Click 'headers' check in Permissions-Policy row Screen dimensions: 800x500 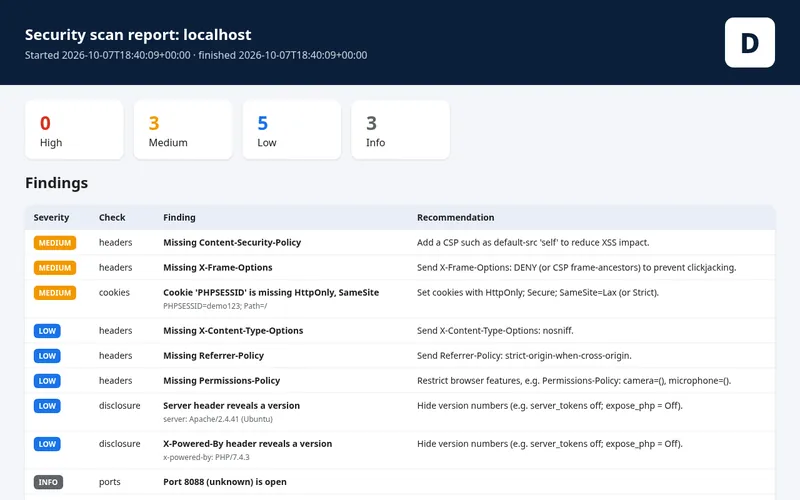coord(115,381)
